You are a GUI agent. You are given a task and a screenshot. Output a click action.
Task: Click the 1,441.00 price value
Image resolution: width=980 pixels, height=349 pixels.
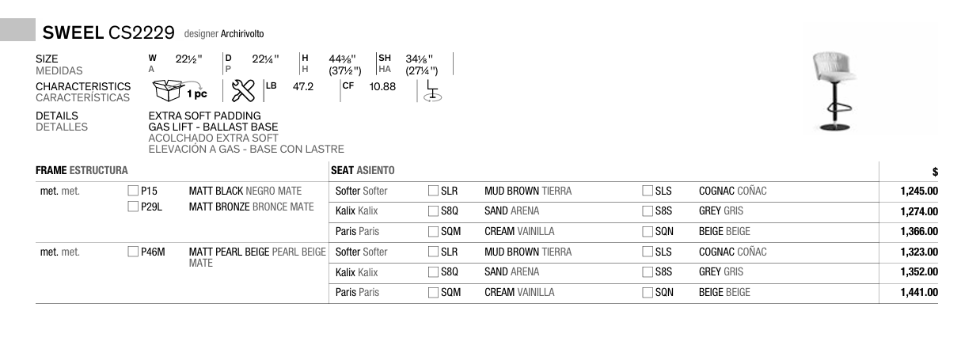tap(919, 293)
